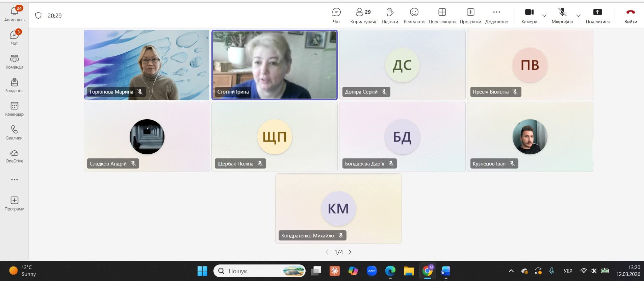Unmute using the Мікрофон toggle
This screenshot has height=281, width=644.
tap(562, 16)
